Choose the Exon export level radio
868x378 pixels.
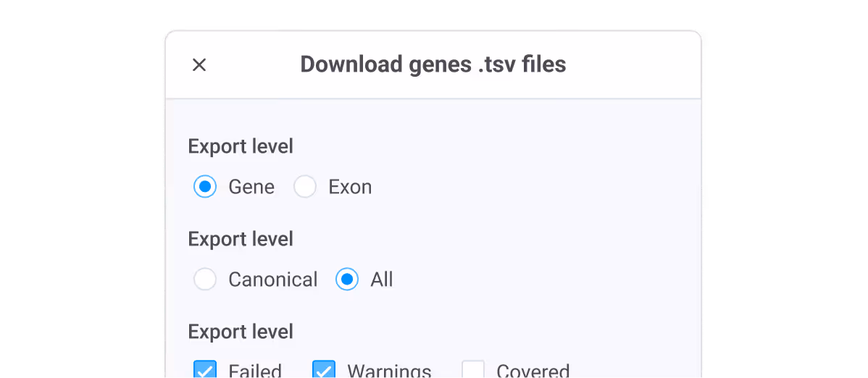pyautogui.click(x=305, y=187)
